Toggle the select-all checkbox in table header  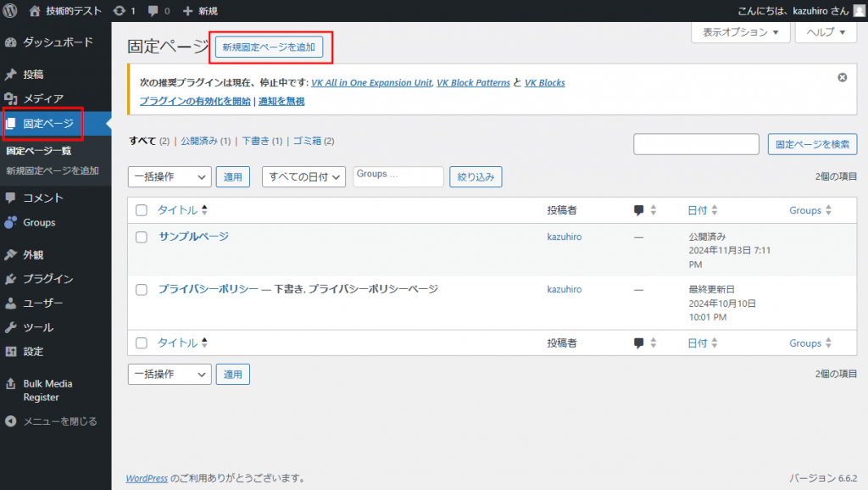pos(142,210)
